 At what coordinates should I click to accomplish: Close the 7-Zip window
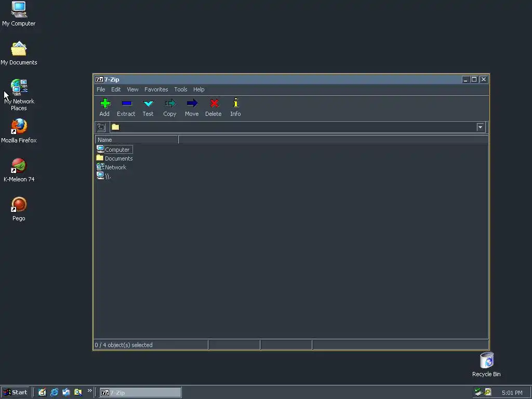click(484, 79)
